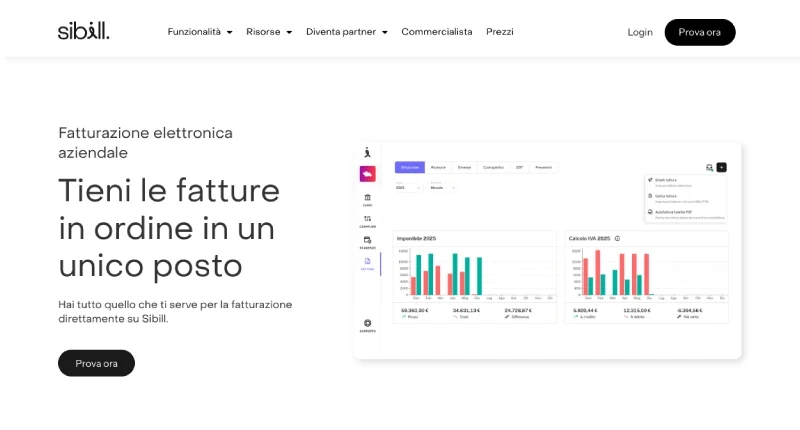Open the Conti bank icon in sidebar
Screen dimensions: 800x430
click(x=368, y=199)
